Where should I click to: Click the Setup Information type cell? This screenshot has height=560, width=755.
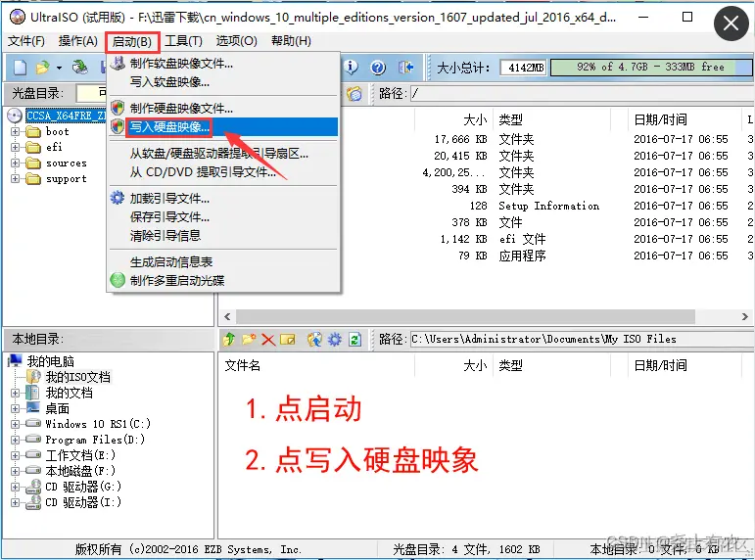549,206
